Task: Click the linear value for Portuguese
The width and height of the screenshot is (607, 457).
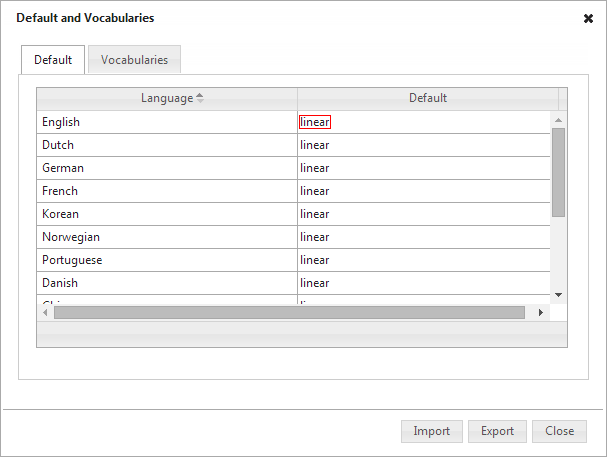Action: [x=314, y=260]
